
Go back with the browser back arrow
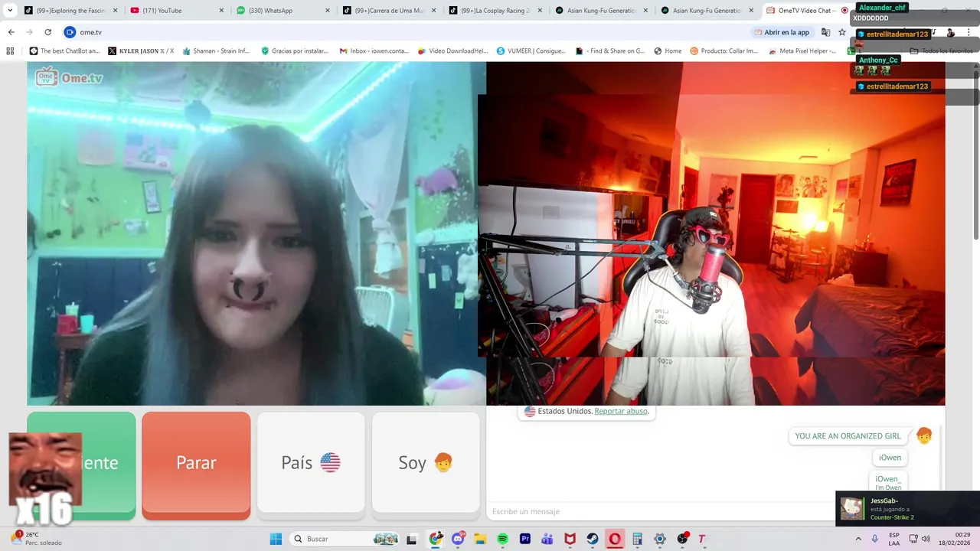[11, 32]
